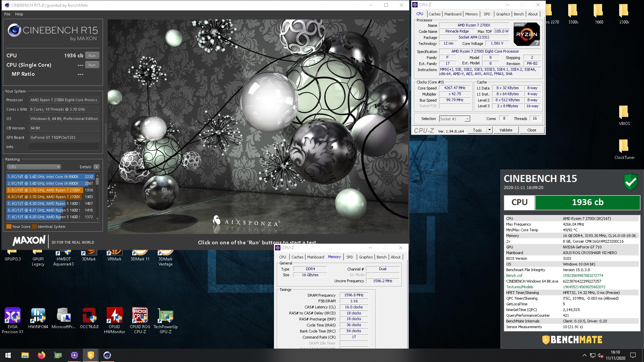
Task: Click the taskbar clock showing 16:10
Action: coord(615,355)
